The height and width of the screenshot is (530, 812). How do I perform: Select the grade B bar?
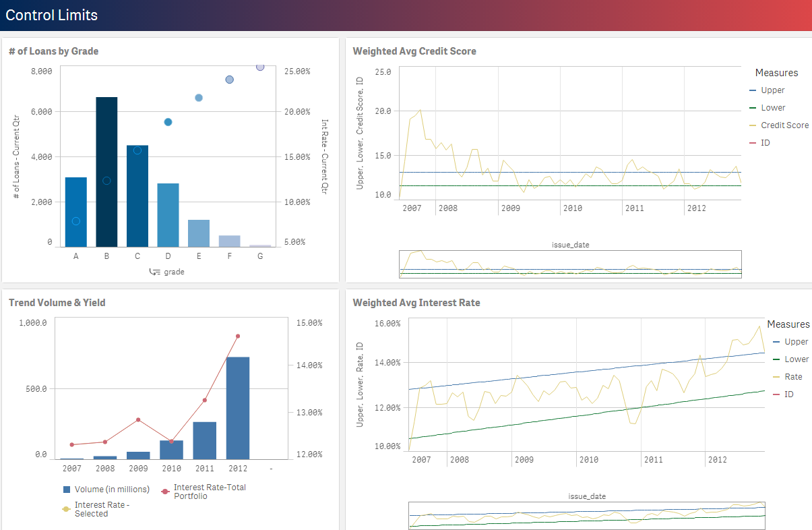tap(106, 171)
